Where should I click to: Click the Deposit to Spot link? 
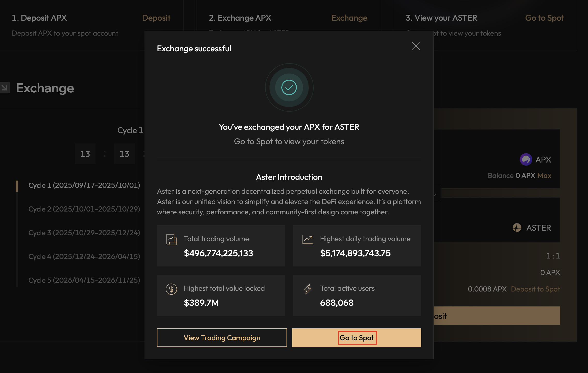(535, 289)
